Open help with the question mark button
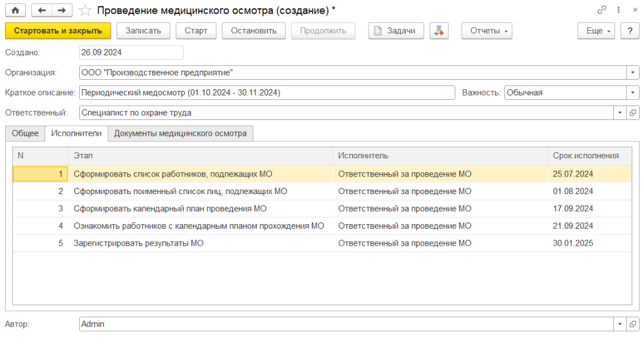The width and height of the screenshot is (644, 338). click(x=630, y=31)
